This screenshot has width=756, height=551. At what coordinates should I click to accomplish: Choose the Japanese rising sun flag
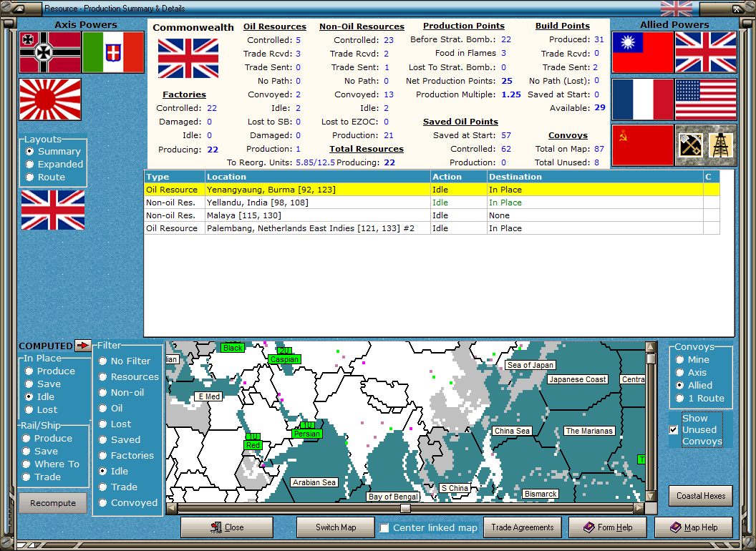[x=50, y=99]
